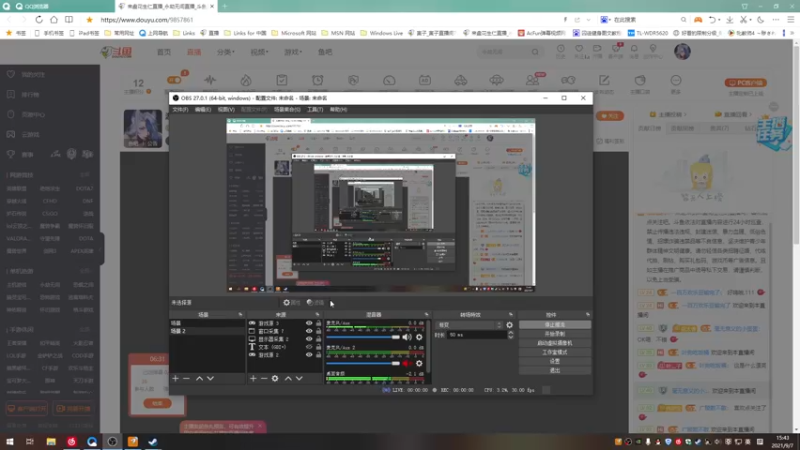This screenshot has height=450, width=800.
Task: Click the 退出 exit button in OBS
Action: 555,370
